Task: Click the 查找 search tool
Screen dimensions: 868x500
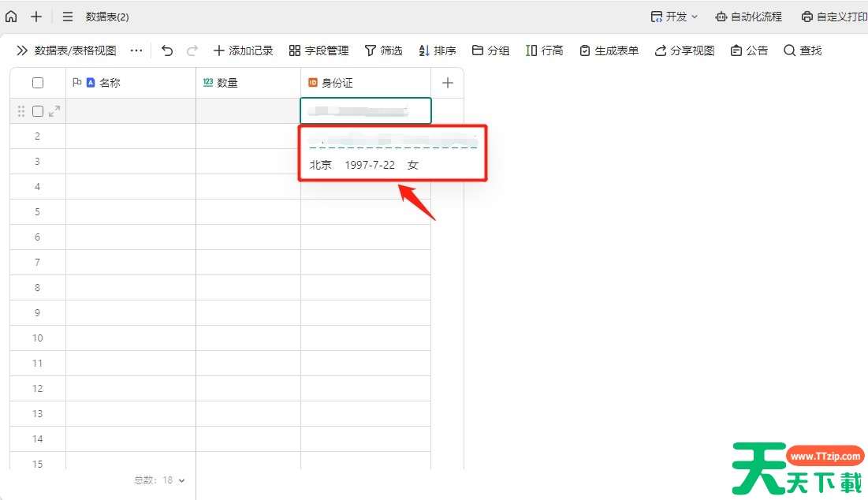Action: [803, 50]
